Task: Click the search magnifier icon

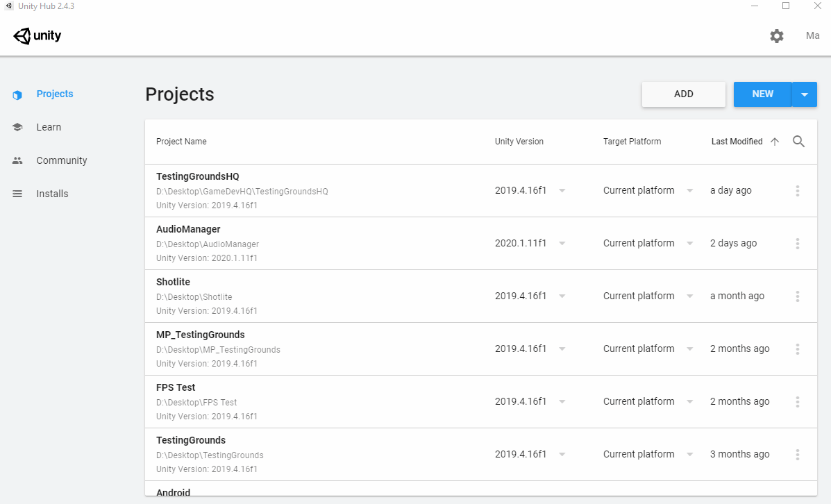Action: click(x=798, y=142)
